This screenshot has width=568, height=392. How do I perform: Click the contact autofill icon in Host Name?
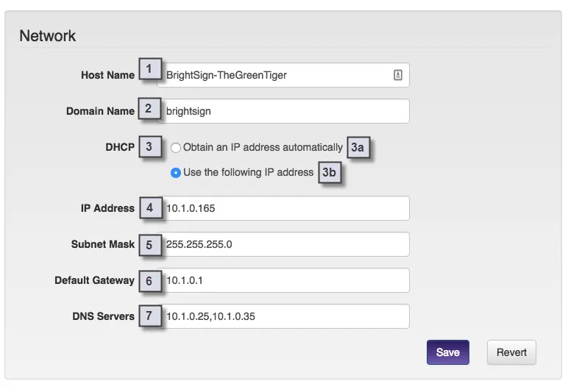[x=398, y=75]
